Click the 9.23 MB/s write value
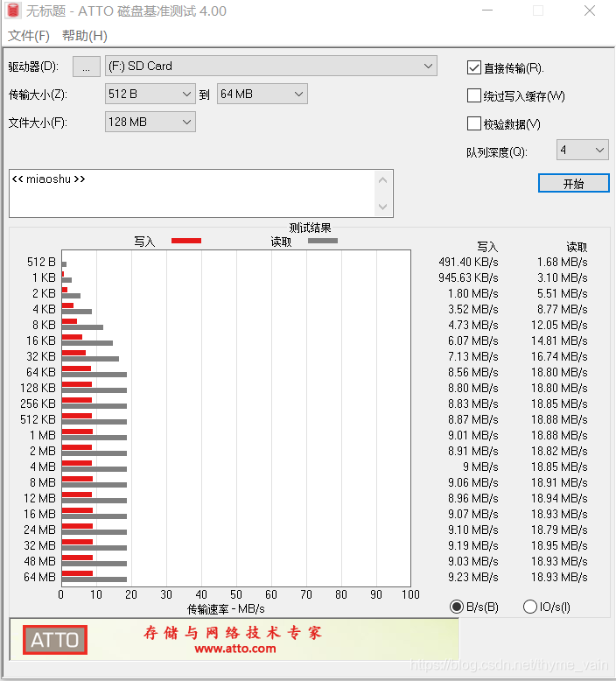This screenshot has width=616, height=681. click(x=473, y=577)
